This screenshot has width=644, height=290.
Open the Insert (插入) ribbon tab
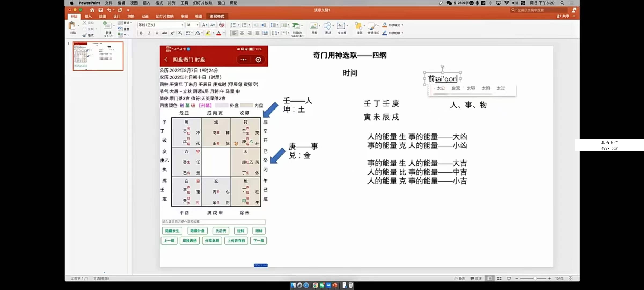[x=88, y=16]
